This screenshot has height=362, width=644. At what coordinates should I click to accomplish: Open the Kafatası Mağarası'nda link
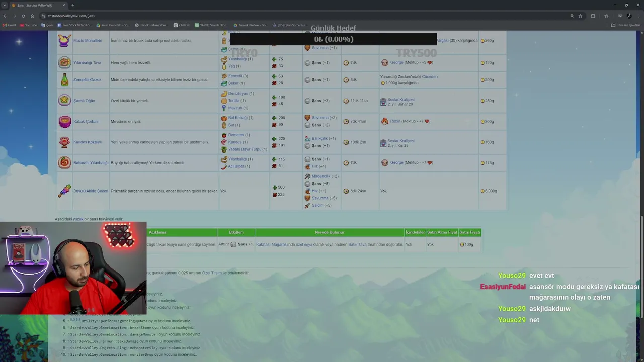click(x=275, y=245)
